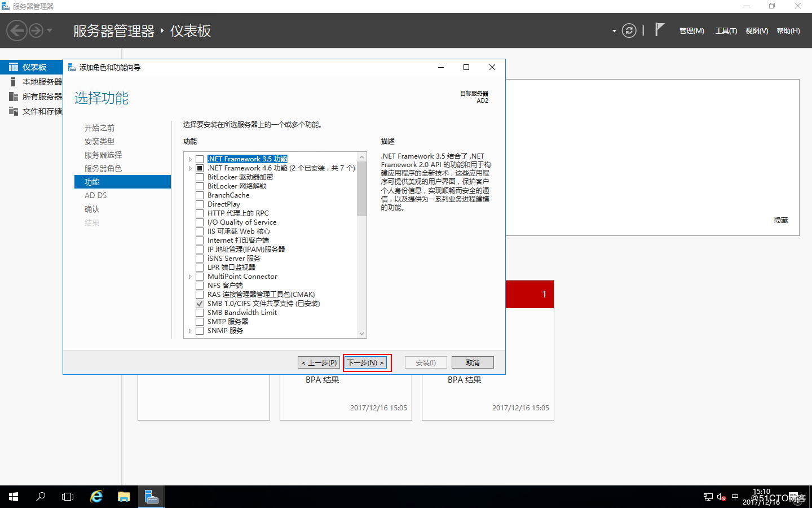Click the wizard title bar icon
812x508 pixels.
click(72, 67)
